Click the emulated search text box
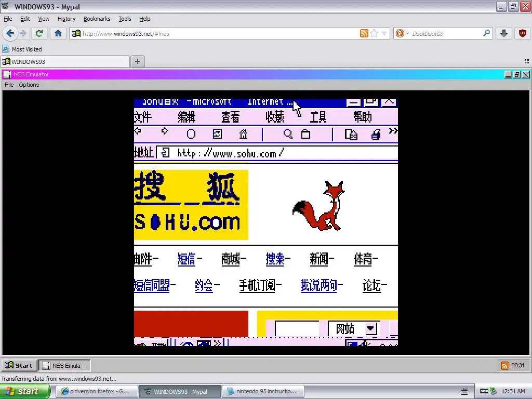532x399 pixels. [x=297, y=329]
